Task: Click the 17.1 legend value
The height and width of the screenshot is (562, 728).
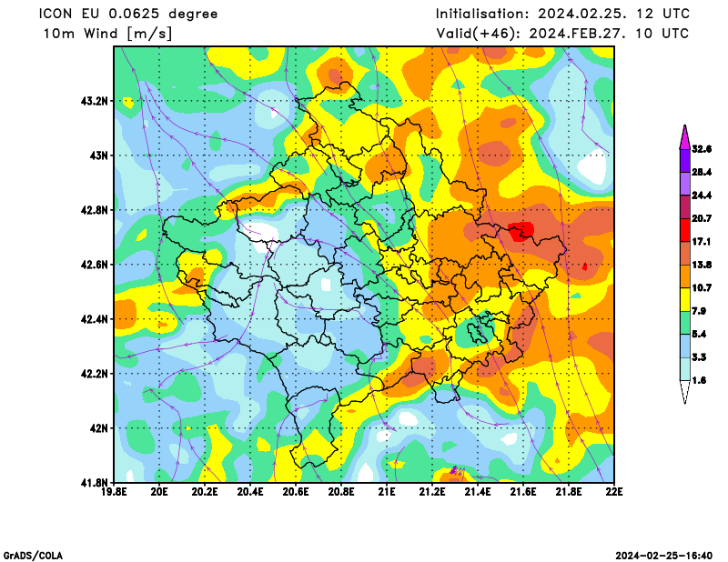Action: (702, 242)
